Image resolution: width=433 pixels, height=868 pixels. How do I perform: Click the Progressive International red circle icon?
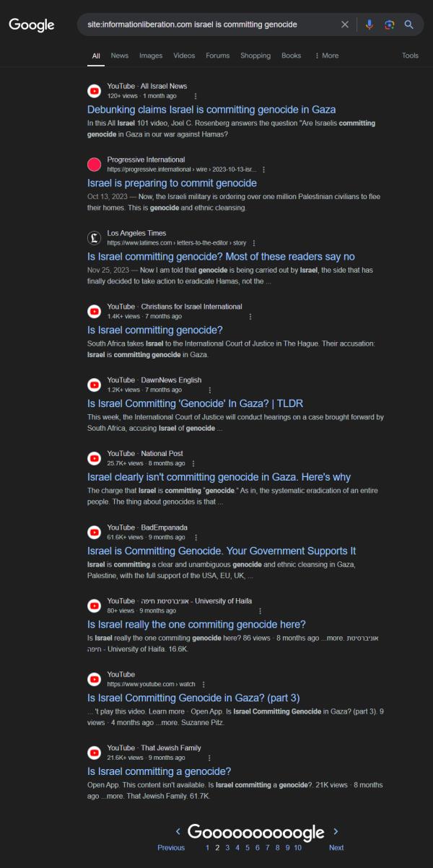(x=94, y=164)
